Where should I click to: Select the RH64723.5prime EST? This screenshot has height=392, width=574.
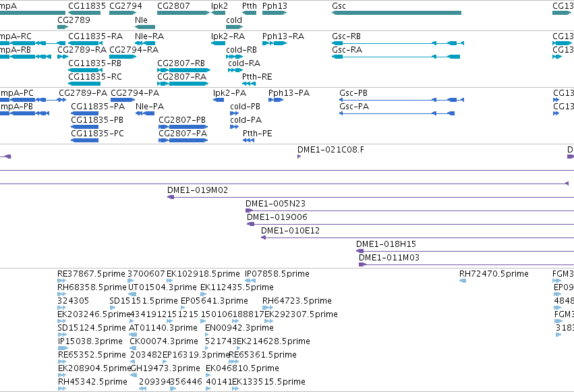pos(268,308)
